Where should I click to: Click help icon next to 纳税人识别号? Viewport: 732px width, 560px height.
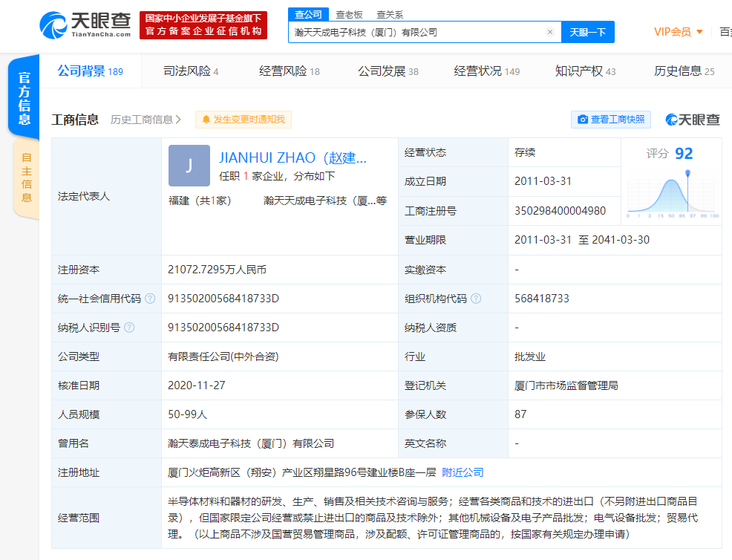129,328
